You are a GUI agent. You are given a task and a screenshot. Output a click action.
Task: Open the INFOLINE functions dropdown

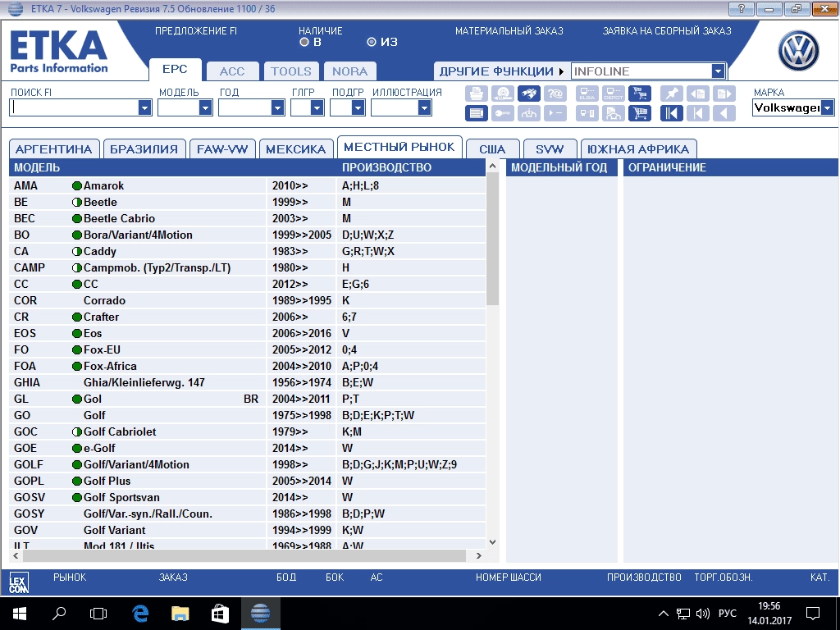click(718, 71)
